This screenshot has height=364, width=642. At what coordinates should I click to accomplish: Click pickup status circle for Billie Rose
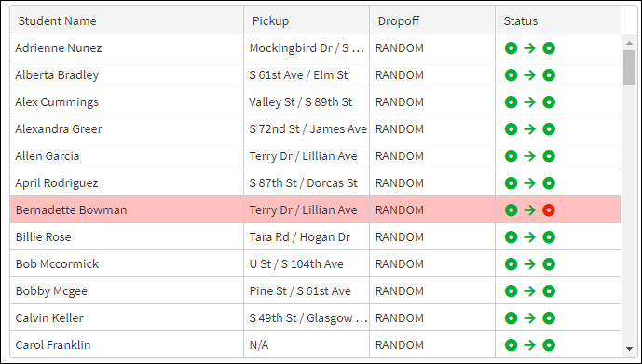pos(511,237)
